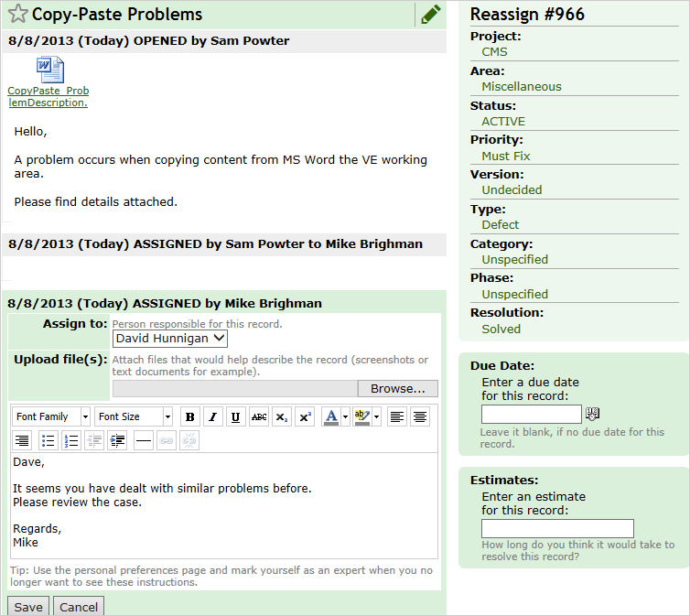The width and height of the screenshot is (690, 616).
Task: Toggle underline formatting
Action: click(236, 417)
